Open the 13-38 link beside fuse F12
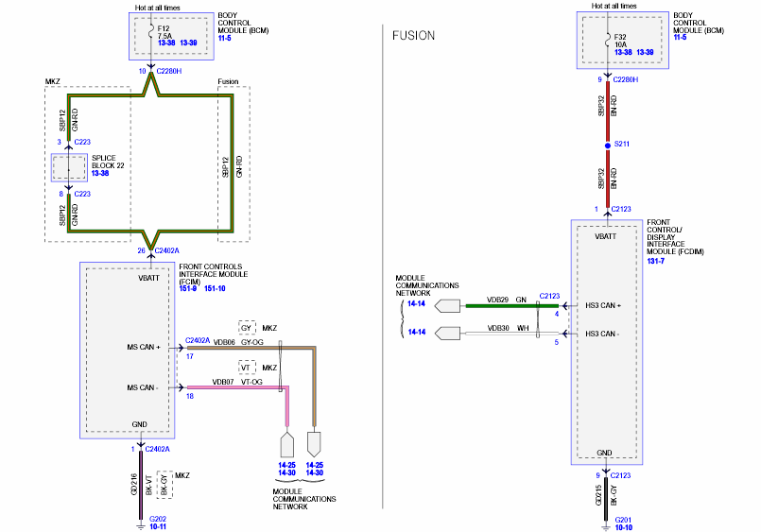Image resolution: width=761 pixels, height=532 pixels. pyautogui.click(x=166, y=43)
